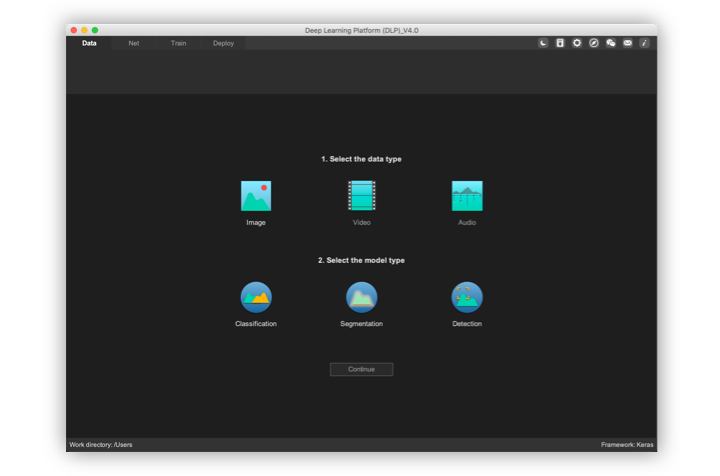The image size is (720, 476).
Task: Toggle night mode with the moon icon
Action: click(x=543, y=43)
